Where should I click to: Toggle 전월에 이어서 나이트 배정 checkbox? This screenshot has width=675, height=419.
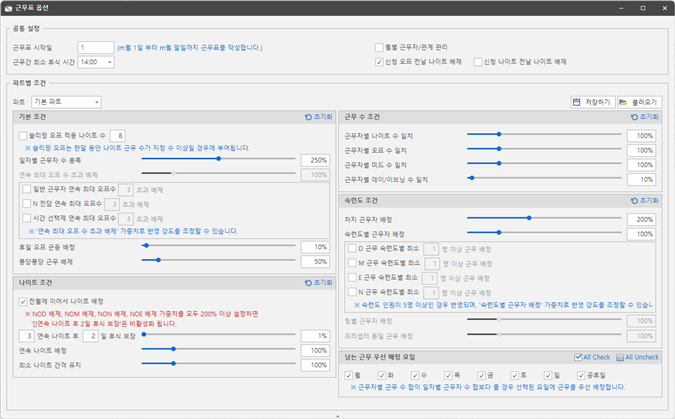click(x=24, y=300)
